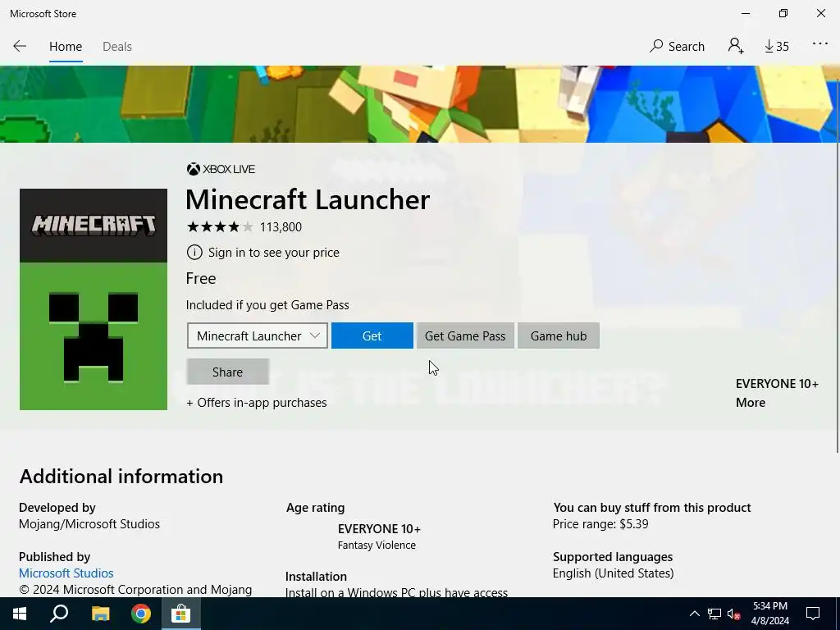Open the Game hub button

559,336
